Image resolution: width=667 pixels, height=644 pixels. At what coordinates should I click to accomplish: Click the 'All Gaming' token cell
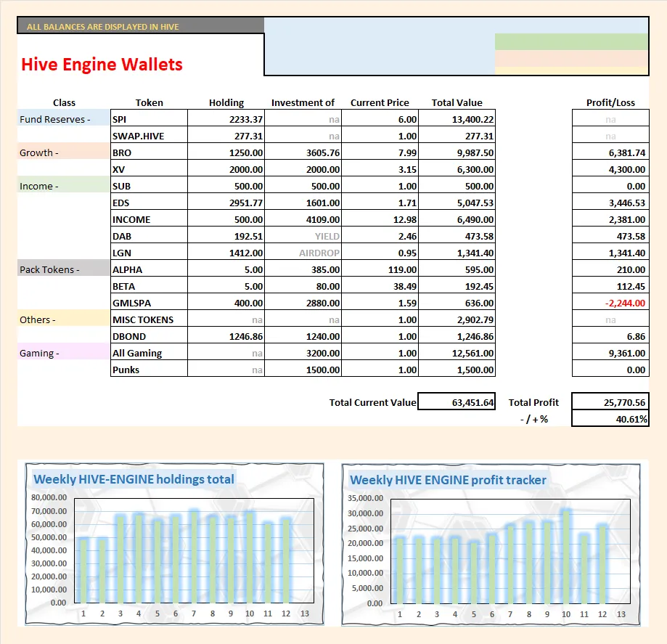click(x=149, y=353)
